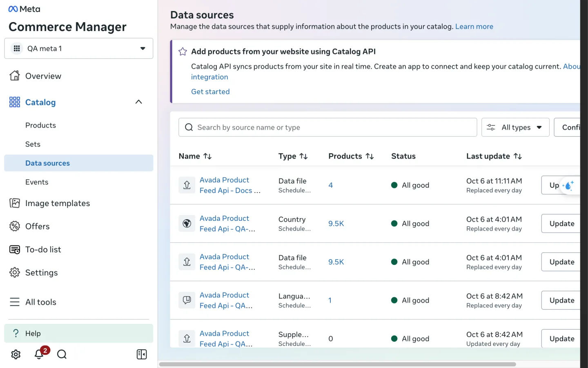Click Update in the Supplementary feed row
Viewport: 588px width, 368px height.
coord(562,339)
